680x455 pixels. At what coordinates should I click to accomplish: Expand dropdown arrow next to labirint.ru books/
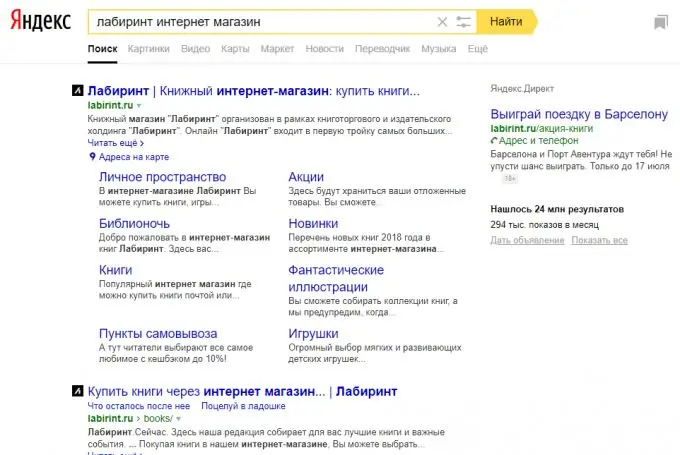178,419
